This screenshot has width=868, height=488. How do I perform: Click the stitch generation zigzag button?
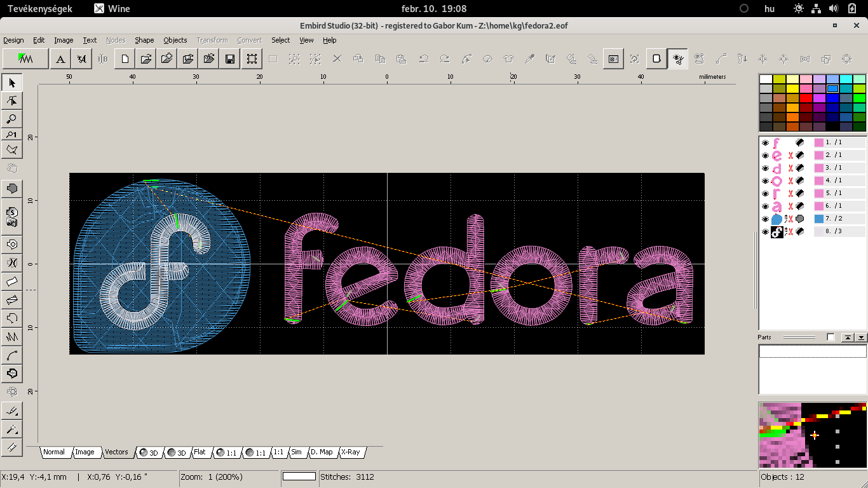point(25,59)
